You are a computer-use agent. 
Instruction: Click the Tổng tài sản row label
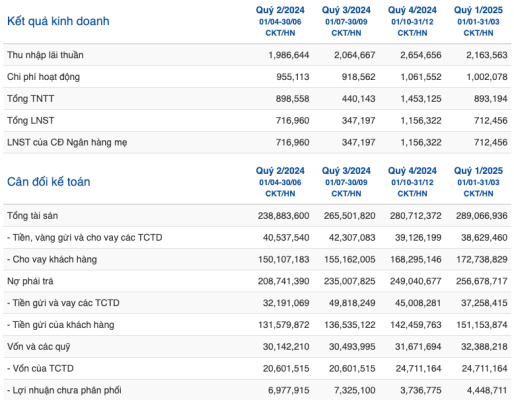[x=33, y=216]
